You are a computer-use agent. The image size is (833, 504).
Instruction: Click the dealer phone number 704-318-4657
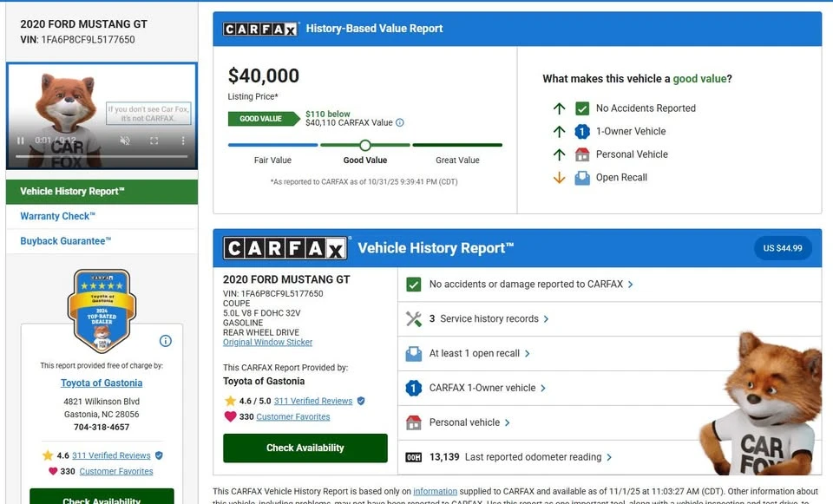102,428
